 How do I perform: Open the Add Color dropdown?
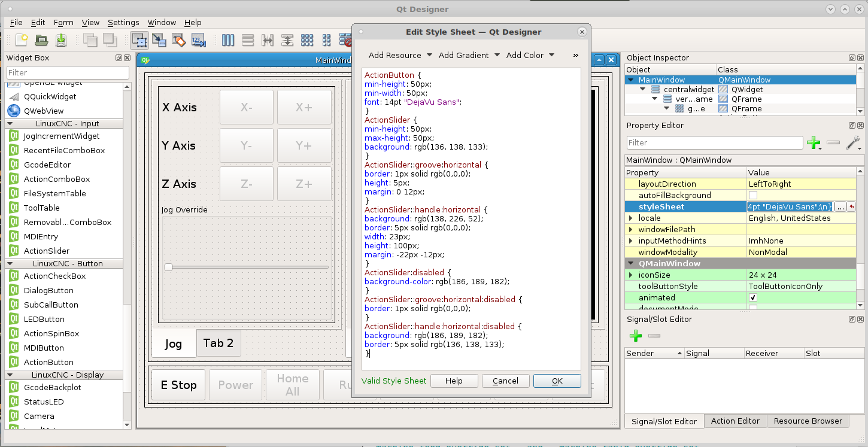(530, 55)
